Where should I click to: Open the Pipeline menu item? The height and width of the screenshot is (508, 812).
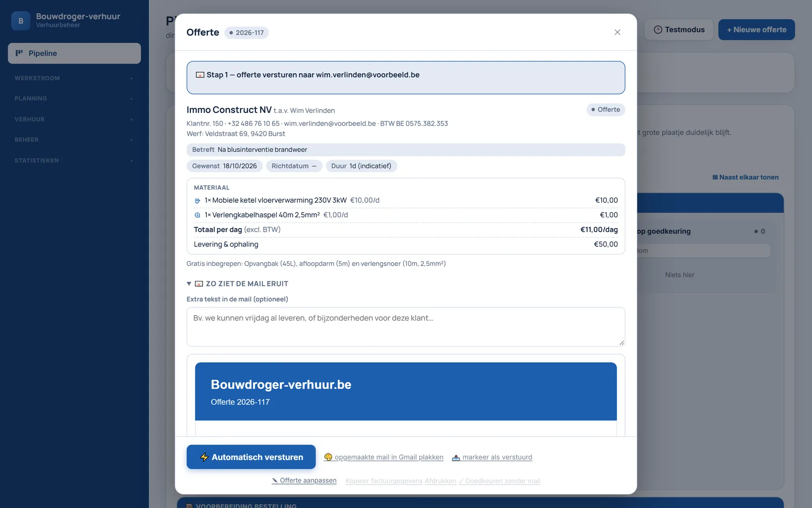(x=74, y=53)
